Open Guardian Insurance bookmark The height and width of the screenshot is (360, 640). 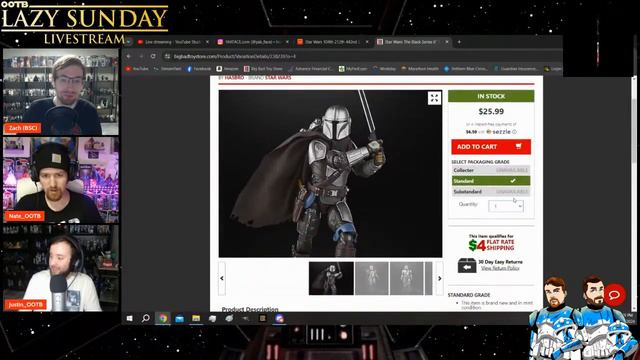516,69
